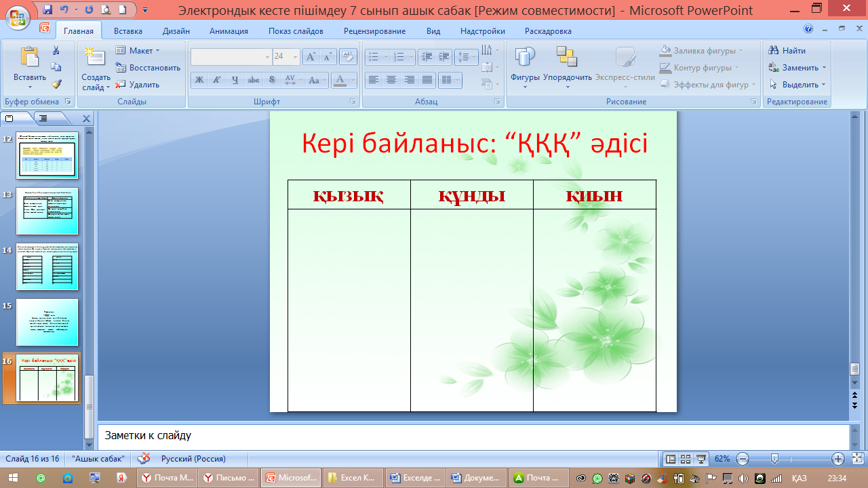Clear all formatting with the eraser icon
This screenshot has height=488, width=868.
pyautogui.click(x=348, y=57)
